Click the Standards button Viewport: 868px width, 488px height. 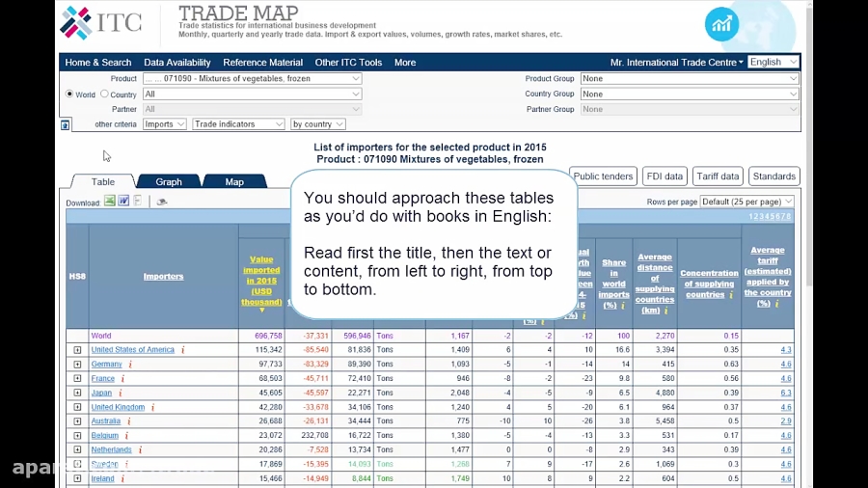[x=773, y=176]
